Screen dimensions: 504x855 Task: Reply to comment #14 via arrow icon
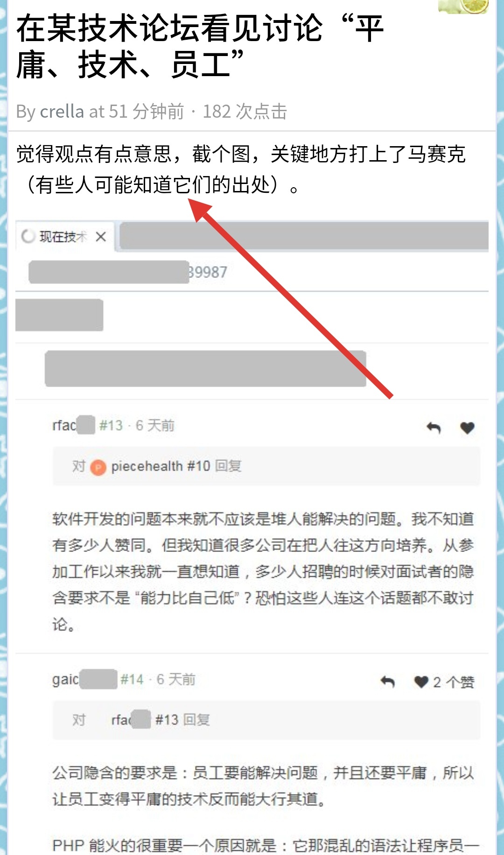(387, 682)
